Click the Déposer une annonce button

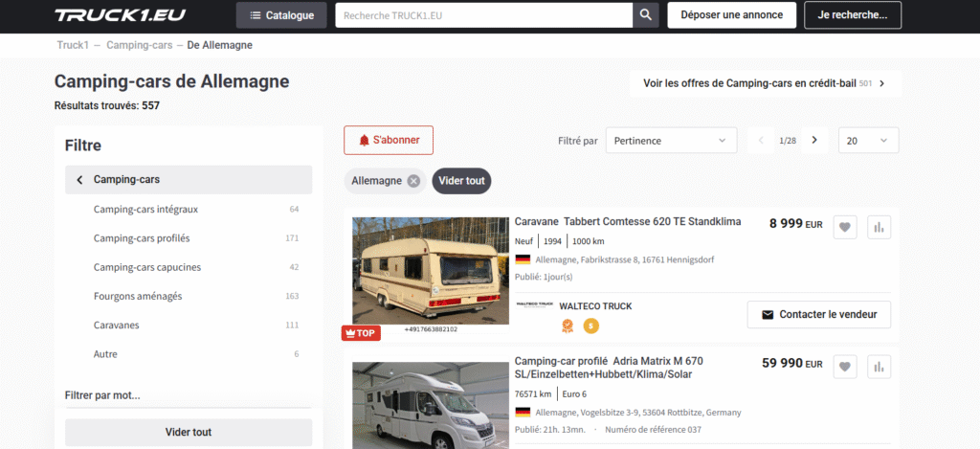[732, 15]
